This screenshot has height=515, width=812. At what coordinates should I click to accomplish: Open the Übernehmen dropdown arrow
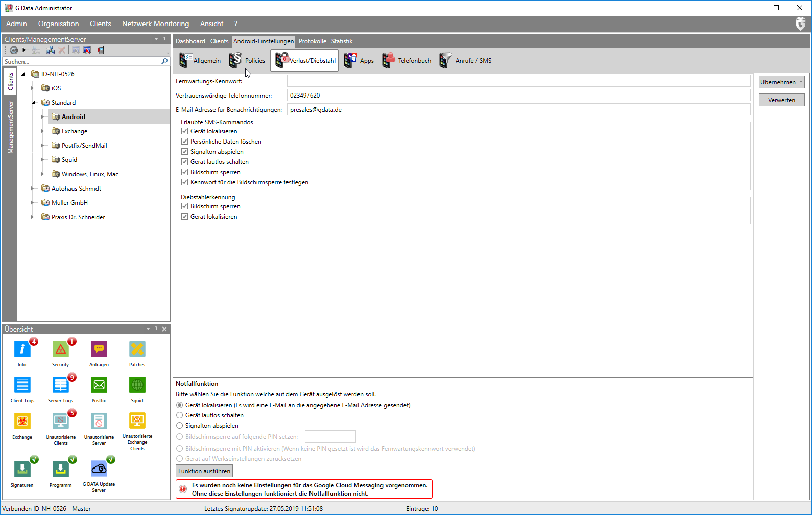(x=801, y=82)
